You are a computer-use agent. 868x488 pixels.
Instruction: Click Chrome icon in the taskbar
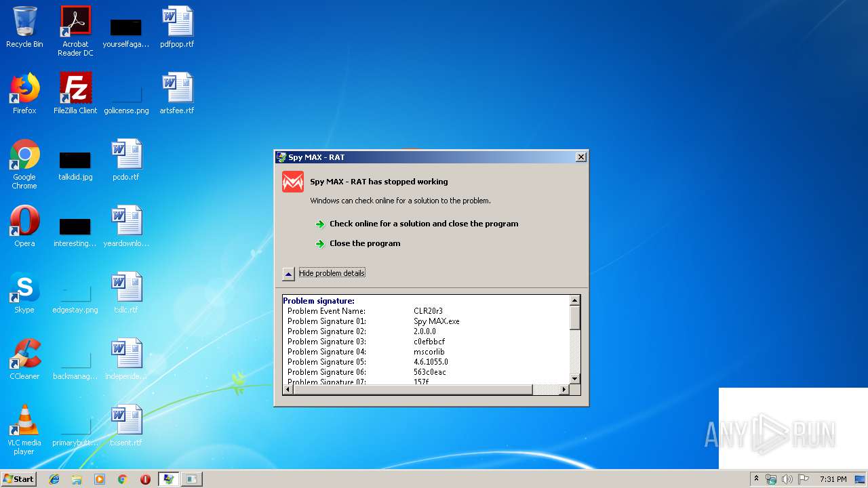point(122,479)
